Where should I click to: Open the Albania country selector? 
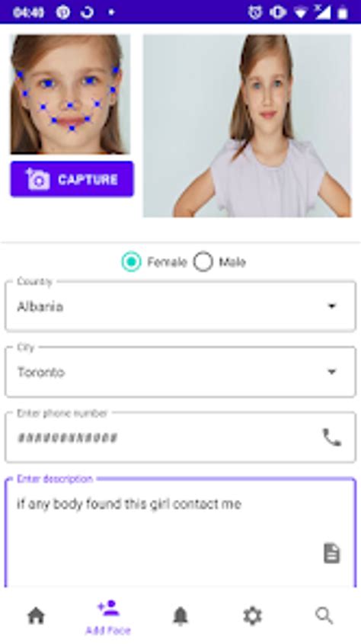(180, 306)
